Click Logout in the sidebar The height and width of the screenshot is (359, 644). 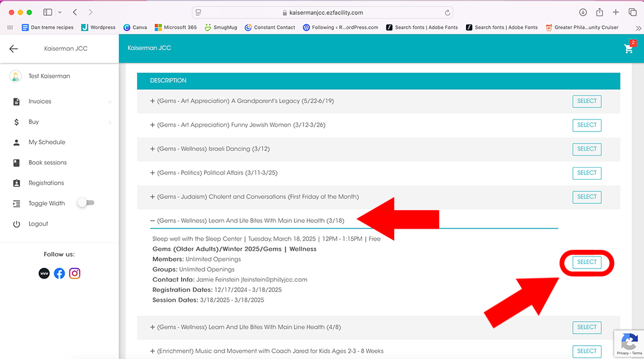[x=38, y=224]
